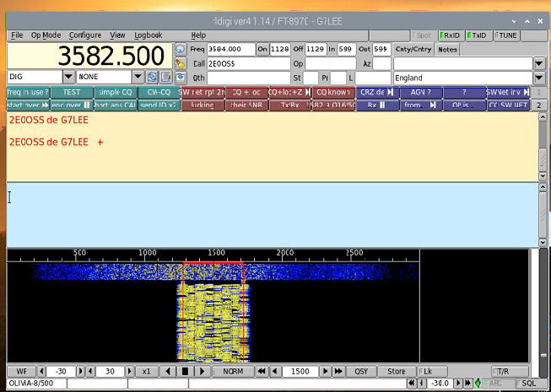Click the QSY button
This screenshot has width=551, height=392.
coord(361,371)
